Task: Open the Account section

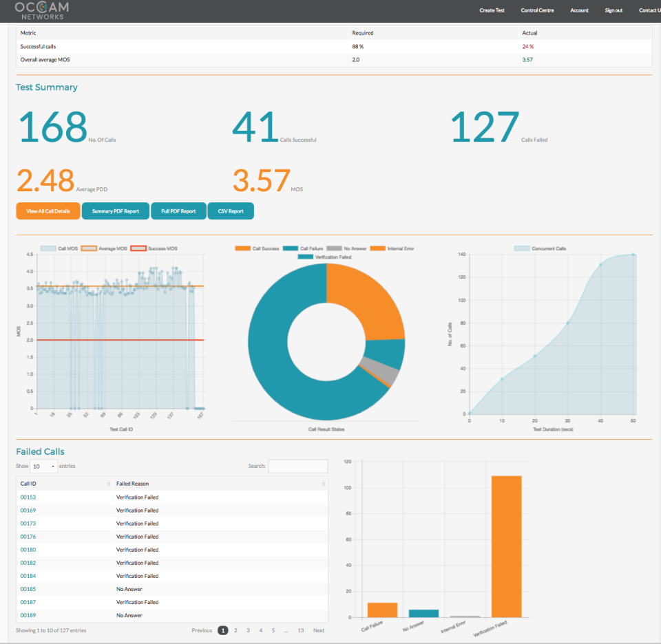Action: click(x=579, y=10)
